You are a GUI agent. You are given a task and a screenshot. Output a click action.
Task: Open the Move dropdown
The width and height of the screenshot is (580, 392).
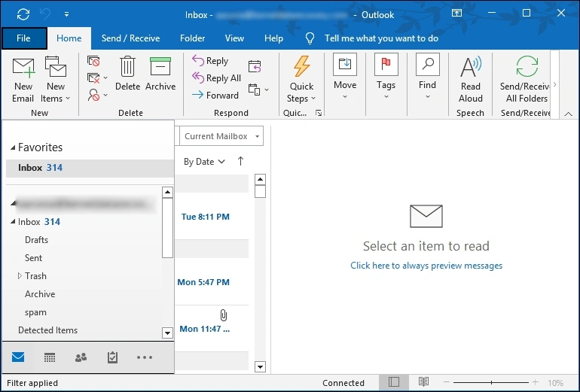click(x=345, y=77)
